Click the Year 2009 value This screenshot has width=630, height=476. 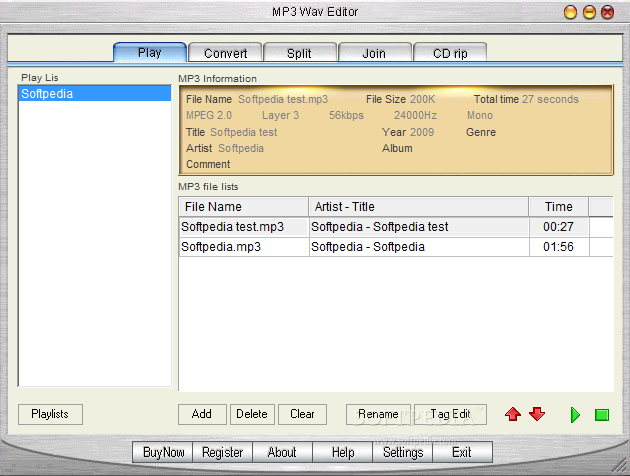click(422, 132)
